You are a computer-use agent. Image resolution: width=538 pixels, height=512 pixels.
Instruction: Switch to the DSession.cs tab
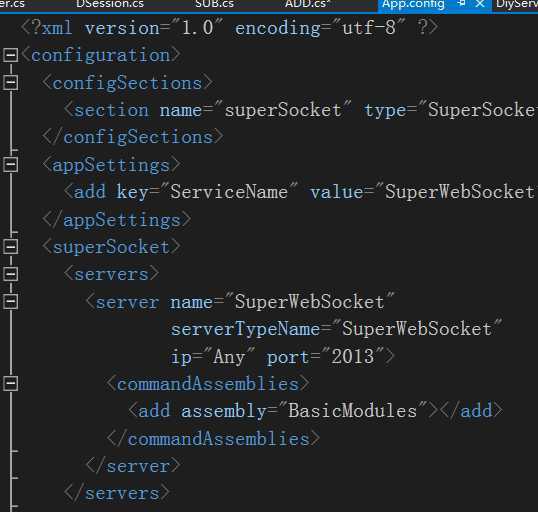click(x=110, y=4)
